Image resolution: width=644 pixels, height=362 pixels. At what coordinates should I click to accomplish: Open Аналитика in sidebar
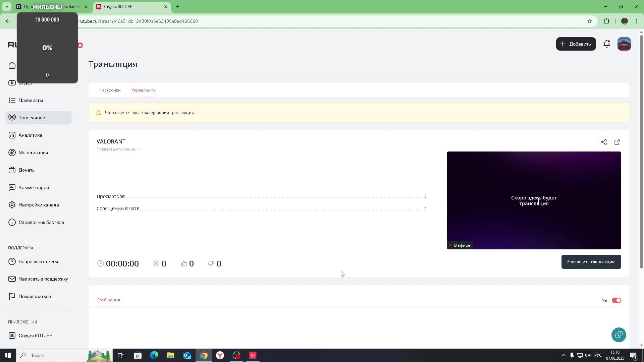click(x=30, y=135)
